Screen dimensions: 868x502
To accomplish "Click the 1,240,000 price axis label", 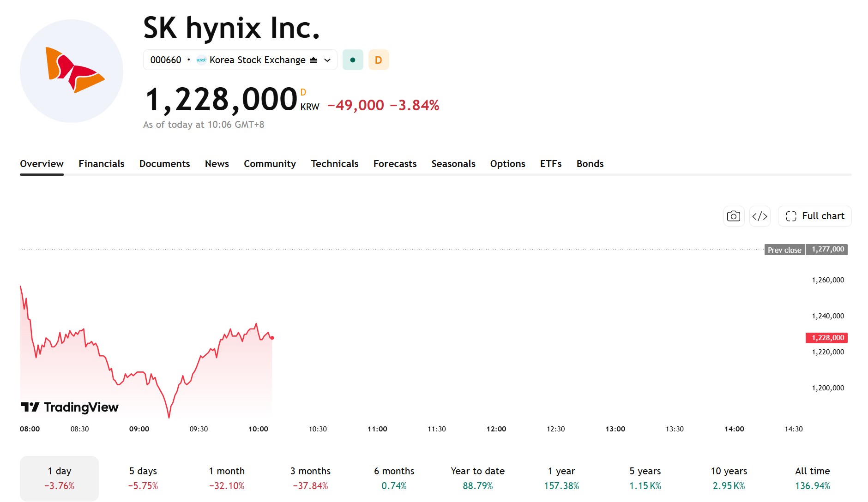I will (828, 316).
